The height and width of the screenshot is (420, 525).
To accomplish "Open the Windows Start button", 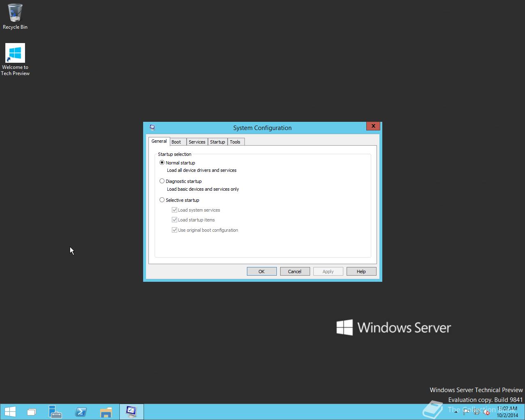I will pyautogui.click(x=10, y=412).
